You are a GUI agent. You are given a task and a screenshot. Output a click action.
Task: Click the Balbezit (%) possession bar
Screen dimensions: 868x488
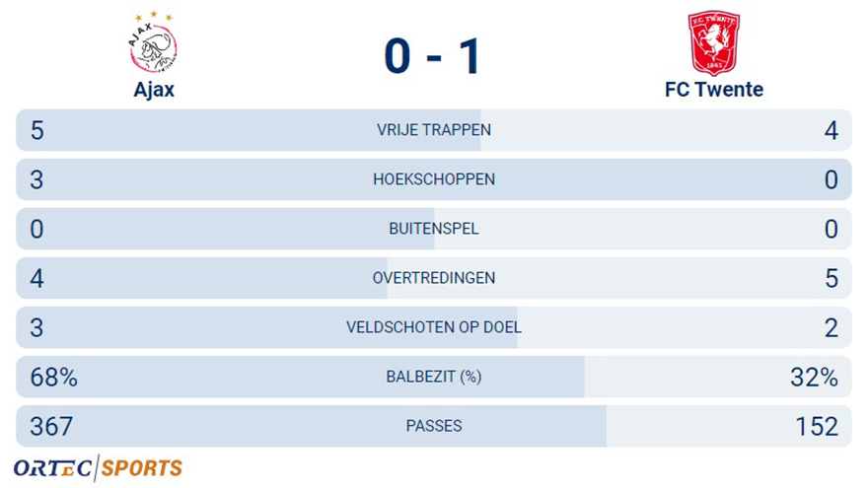(433, 377)
